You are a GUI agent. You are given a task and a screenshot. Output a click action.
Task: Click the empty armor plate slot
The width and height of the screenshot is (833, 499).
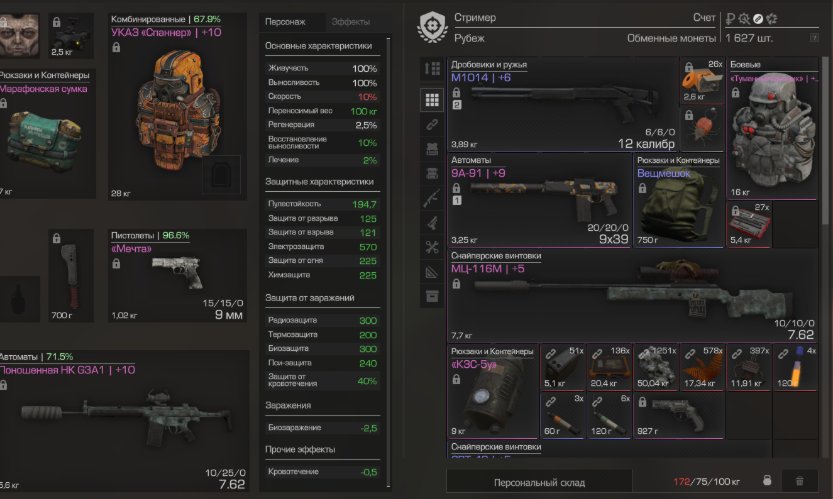point(221,174)
